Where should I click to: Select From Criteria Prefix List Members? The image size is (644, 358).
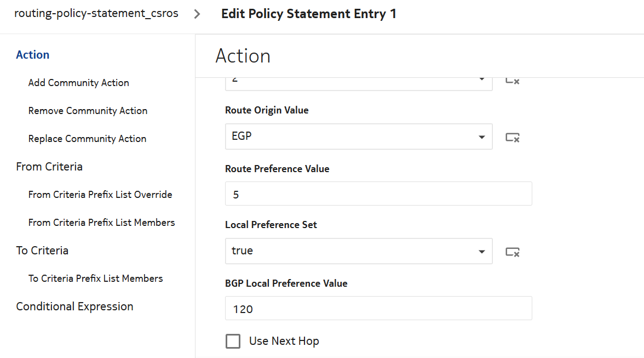pyautogui.click(x=101, y=223)
